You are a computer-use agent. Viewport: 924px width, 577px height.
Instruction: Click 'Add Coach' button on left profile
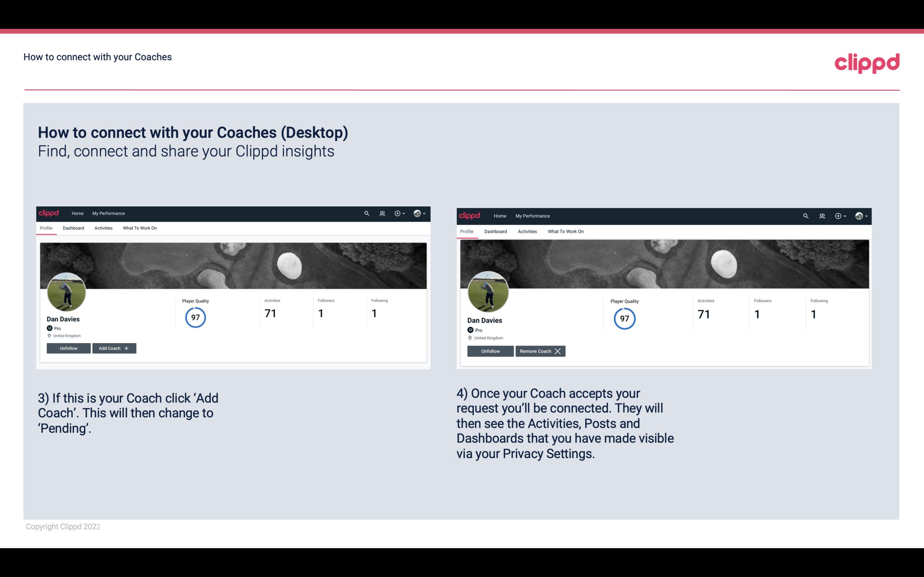point(113,348)
